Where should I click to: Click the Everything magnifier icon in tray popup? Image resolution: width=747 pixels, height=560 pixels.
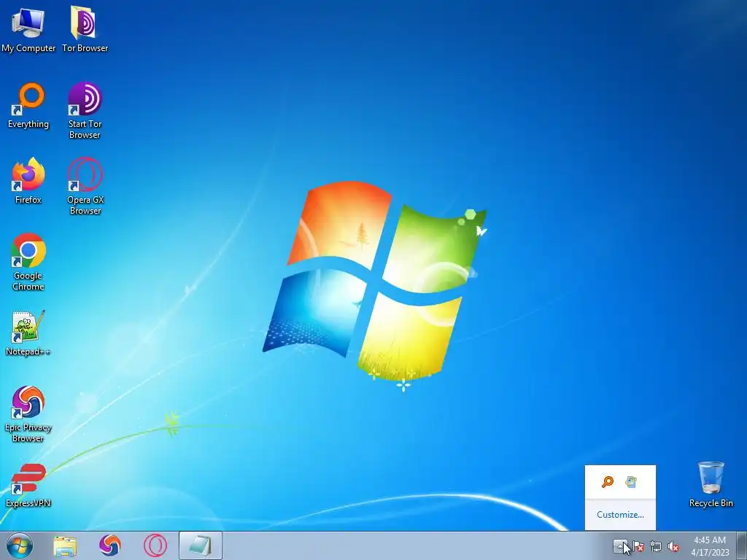pyautogui.click(x=608, y=482)
